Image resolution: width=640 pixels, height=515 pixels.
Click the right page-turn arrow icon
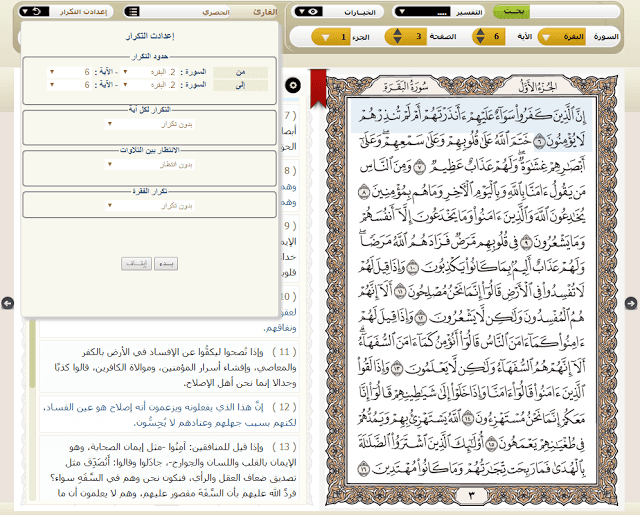[x=631, y=303]
